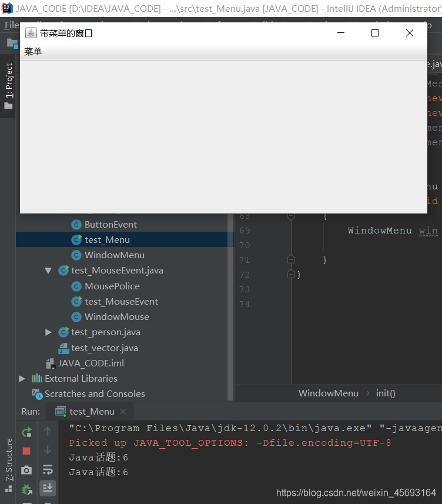This screenshot has width=442, height=504.
Task: Expand the test_person.java node
Action: pos(49,332)
